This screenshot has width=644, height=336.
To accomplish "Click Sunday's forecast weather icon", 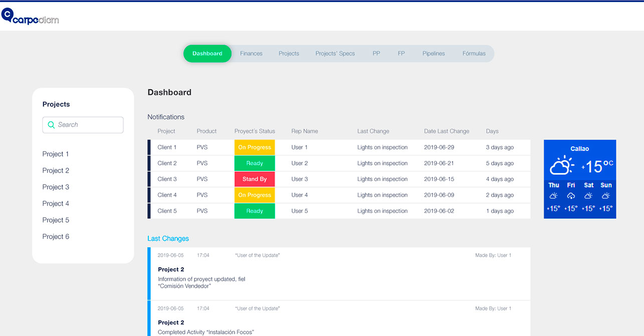I will click(x=606, y=196).
